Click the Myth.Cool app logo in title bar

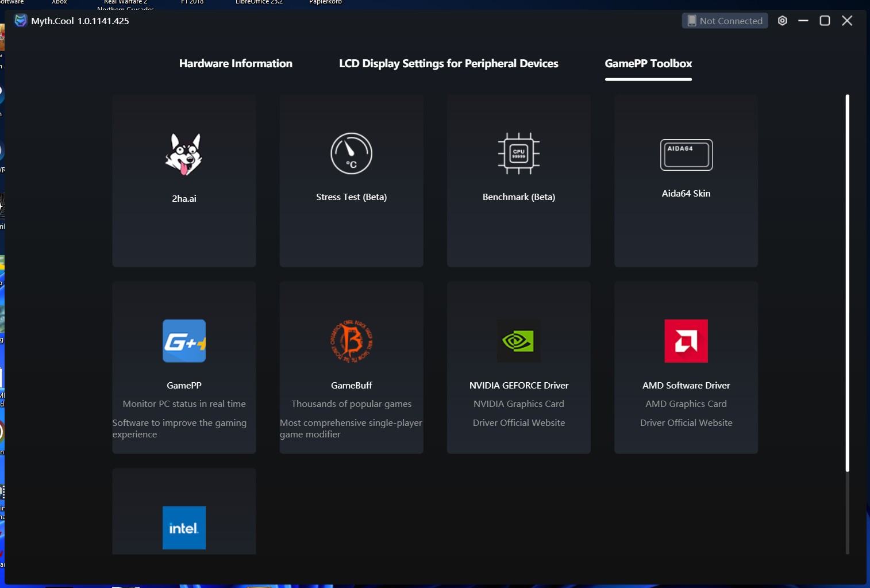tap(21, 21)
